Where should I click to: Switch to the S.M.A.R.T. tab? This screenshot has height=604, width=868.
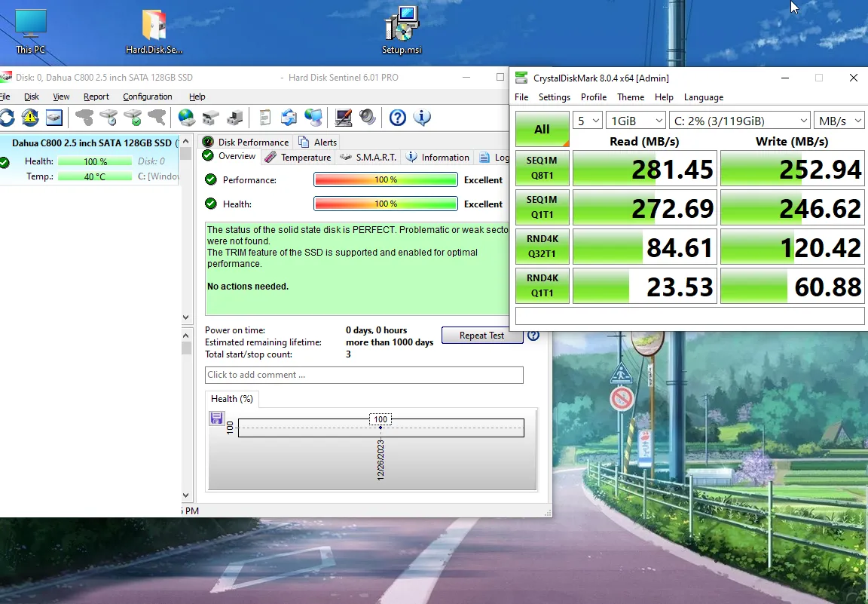(368, 158)
